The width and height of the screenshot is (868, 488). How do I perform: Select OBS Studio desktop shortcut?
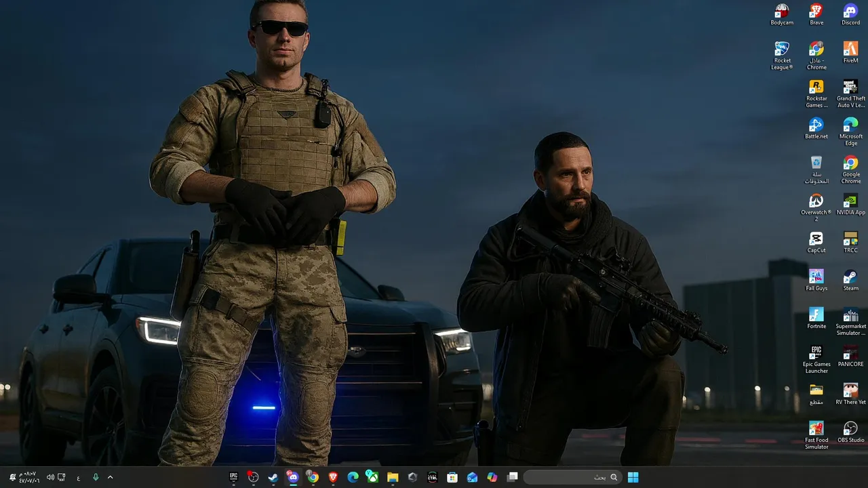click(850, 432)
